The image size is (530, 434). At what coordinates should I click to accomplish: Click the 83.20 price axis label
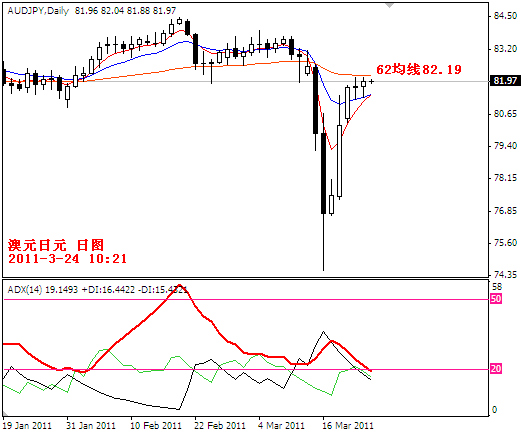click(x=505, y=49)
